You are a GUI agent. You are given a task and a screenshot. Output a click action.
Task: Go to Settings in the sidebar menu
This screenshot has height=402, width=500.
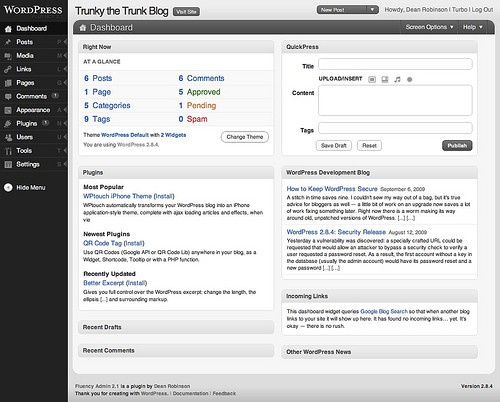(x=28, y=164)
